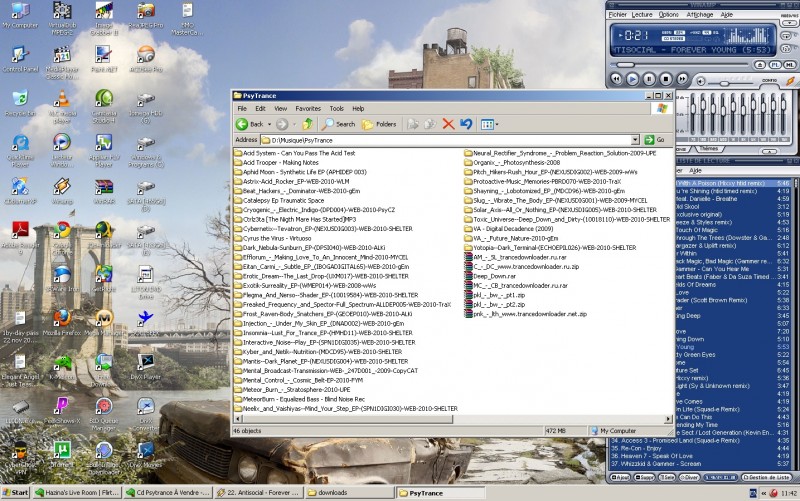
Task: Click the Play button in Winamp
Action: (633, 79)
